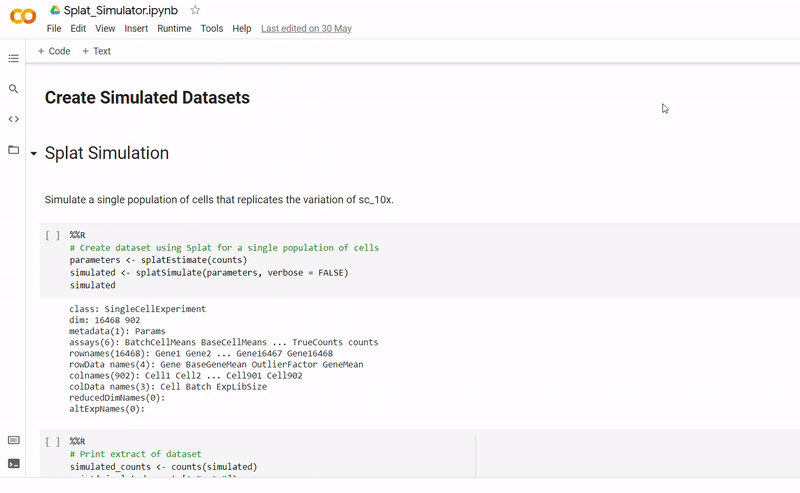This screenshot has height=493, width=800.
Task: Click the metadata(1): Params output line
Action: pyautogui.click(x=117, y=331)
